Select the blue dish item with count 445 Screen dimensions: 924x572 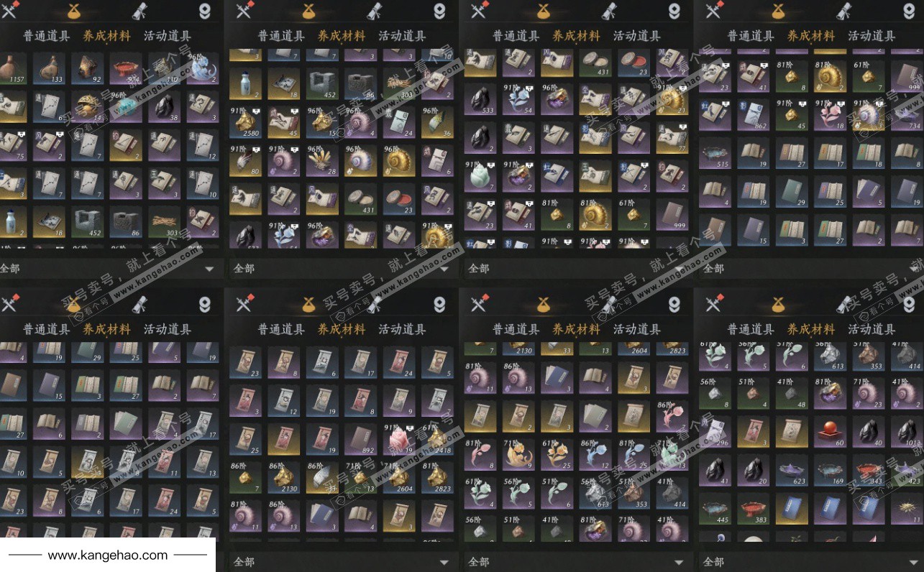tap(715, 507)
